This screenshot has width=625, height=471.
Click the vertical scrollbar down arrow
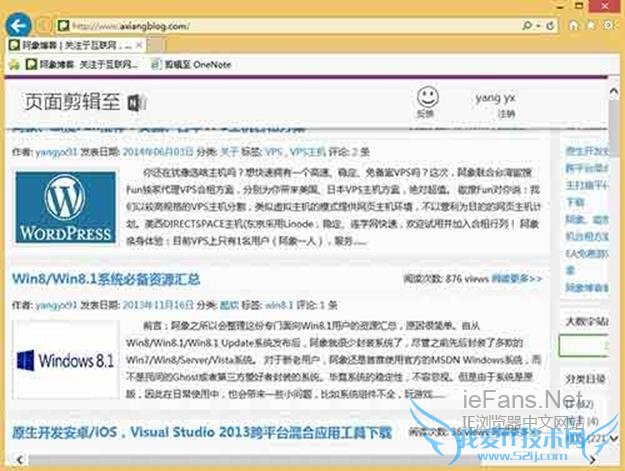pyautogui.click(x=614, y=439)
